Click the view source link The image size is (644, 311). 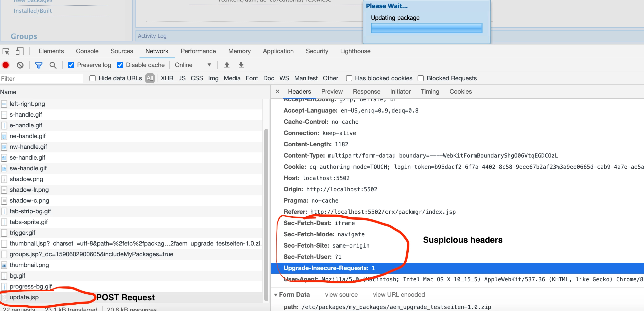341,295
